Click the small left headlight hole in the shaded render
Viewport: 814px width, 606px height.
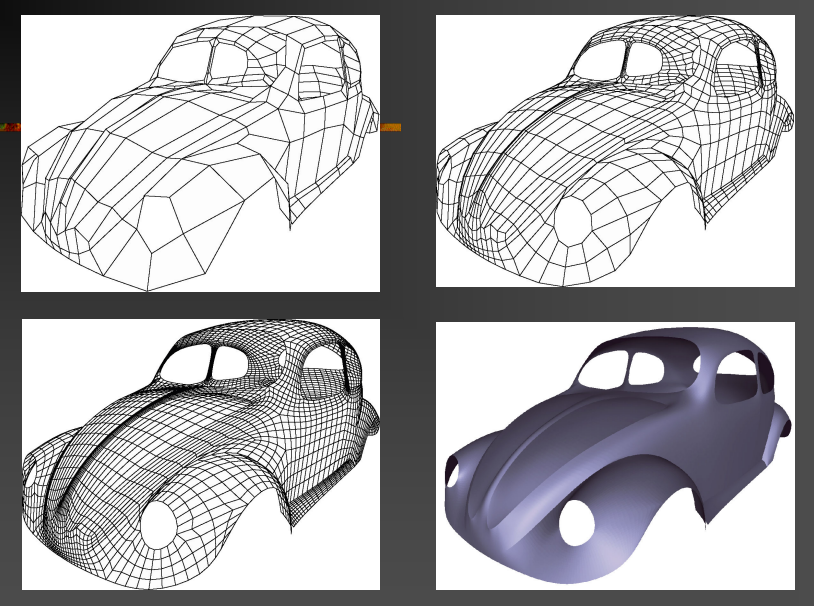(451, 472)
